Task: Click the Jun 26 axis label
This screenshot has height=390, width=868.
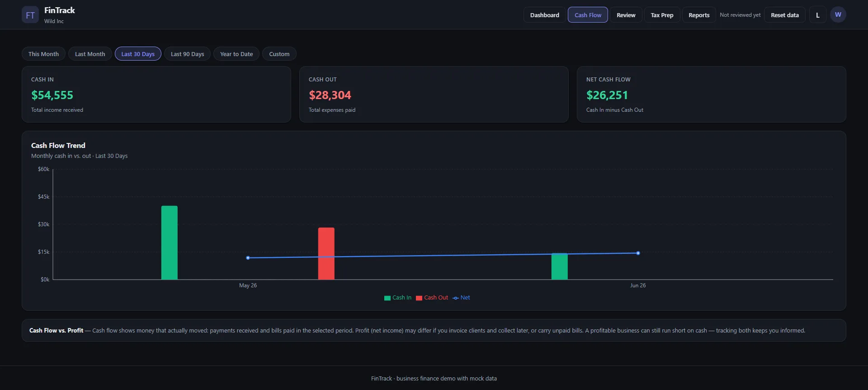Action: point(638,285)
